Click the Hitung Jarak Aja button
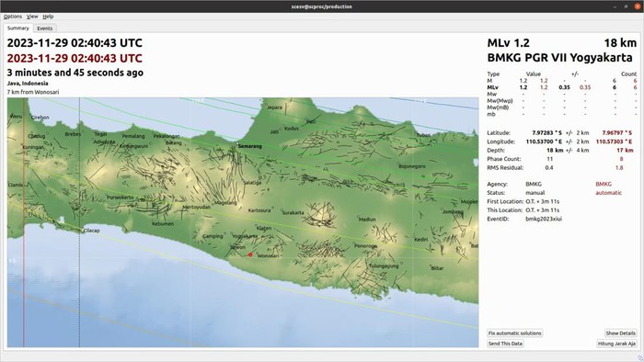The image size is (644, 362). [x=616, y=344]
